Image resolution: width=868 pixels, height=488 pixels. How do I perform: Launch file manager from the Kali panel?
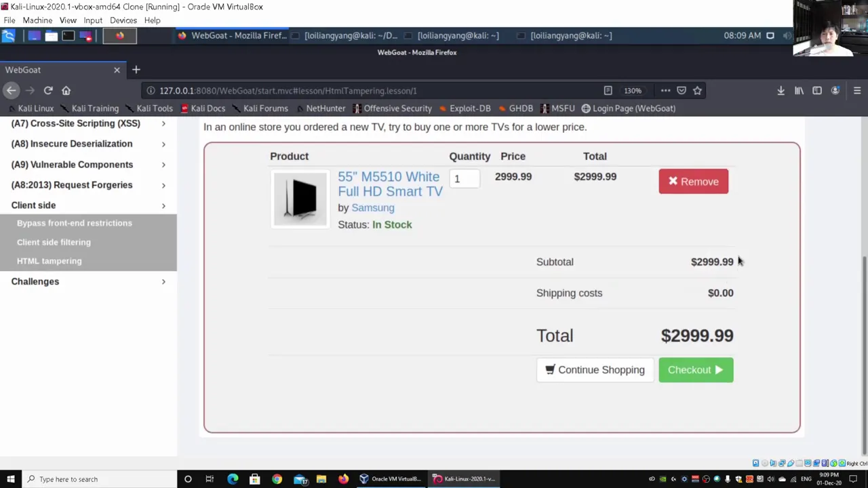click(51, 35)
